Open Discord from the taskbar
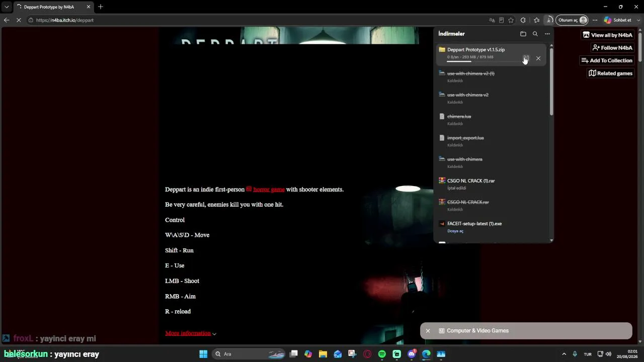The height and width of the screenshot is (362, 644). tap(412, 354)
